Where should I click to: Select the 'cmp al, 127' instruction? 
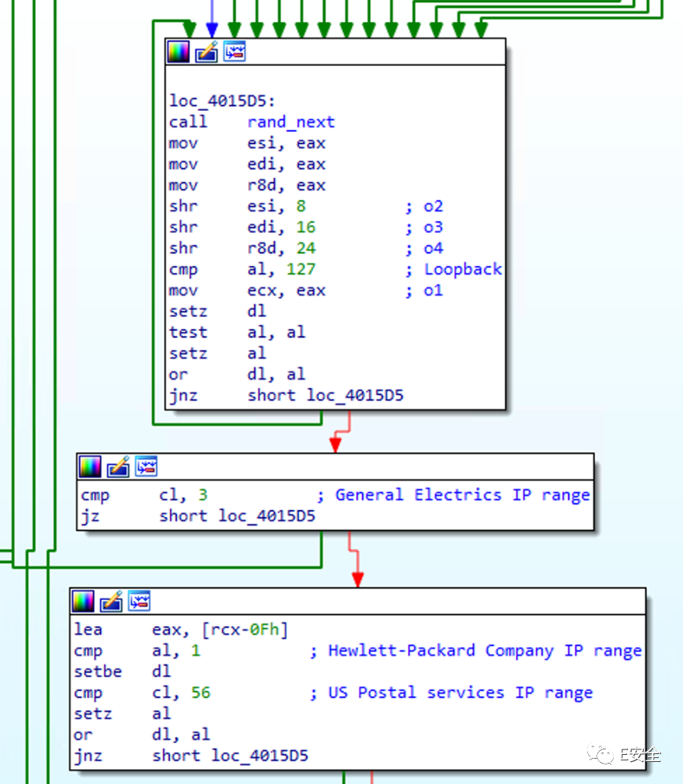[x=242, y=269]
